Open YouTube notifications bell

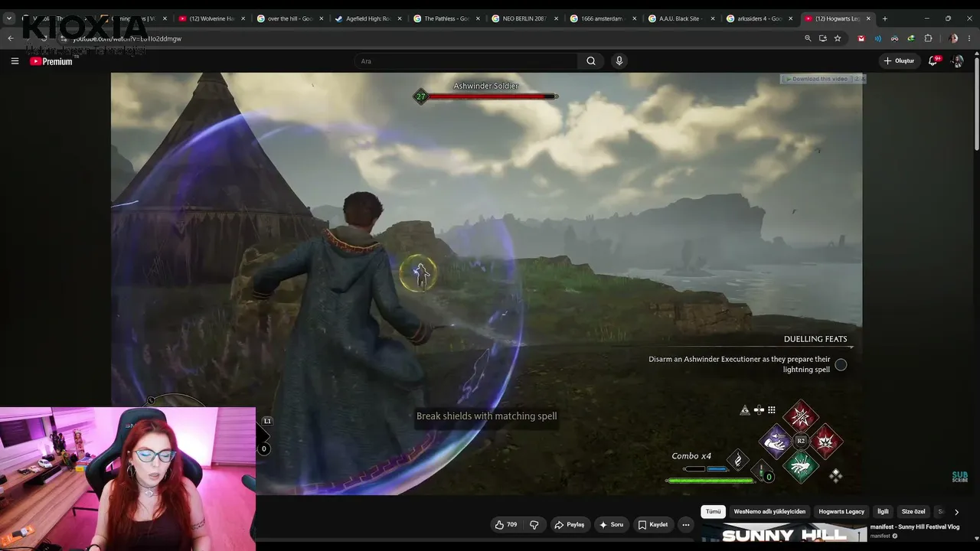[933, 61]
